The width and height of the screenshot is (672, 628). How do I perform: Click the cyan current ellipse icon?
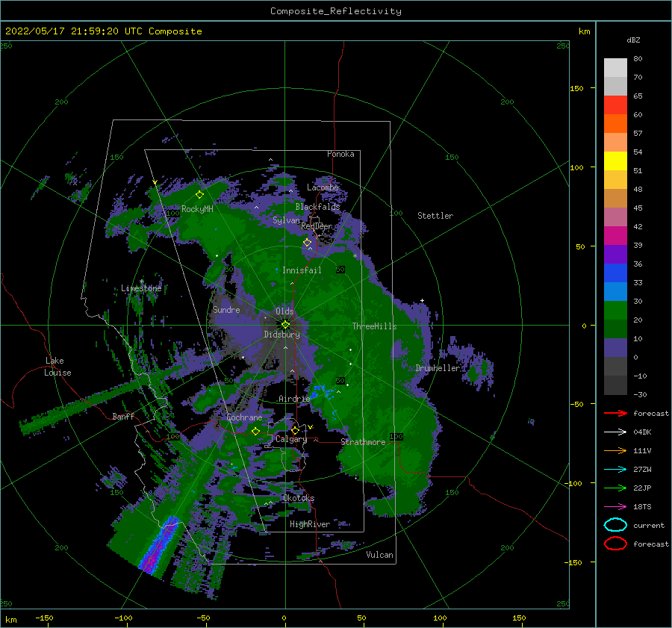pyautogui.click(x=615, y=525)
